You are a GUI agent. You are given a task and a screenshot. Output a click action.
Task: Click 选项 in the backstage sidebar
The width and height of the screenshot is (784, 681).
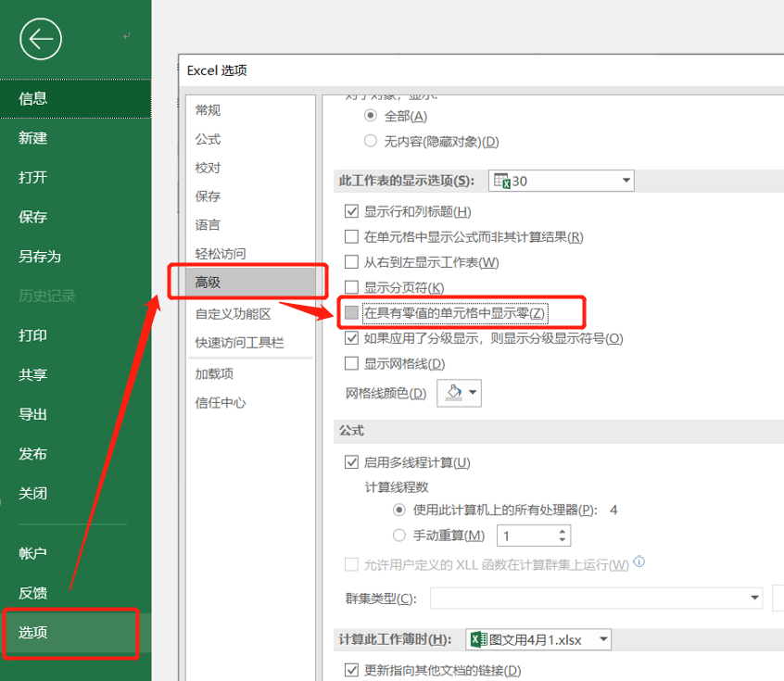(33, 634)
